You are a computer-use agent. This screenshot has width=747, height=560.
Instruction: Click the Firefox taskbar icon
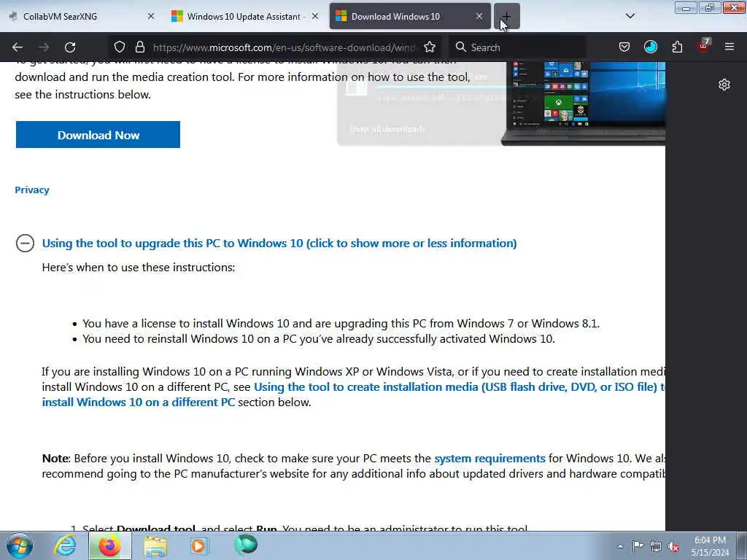coord(109,545)
